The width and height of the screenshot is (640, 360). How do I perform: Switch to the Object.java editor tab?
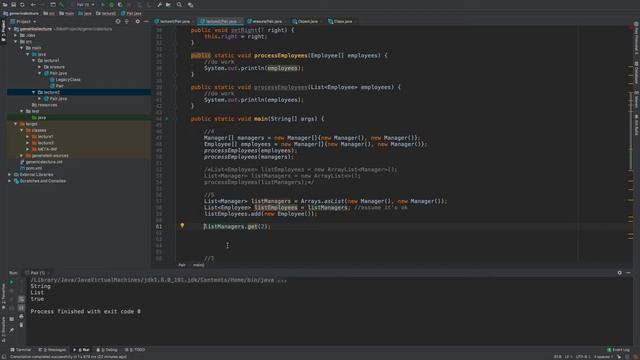[x=306, y=21]
